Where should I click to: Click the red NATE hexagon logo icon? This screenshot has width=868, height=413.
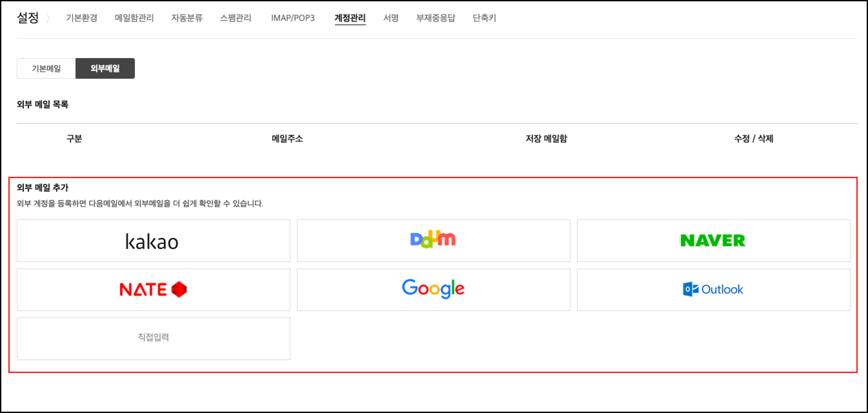coord(179,289)
